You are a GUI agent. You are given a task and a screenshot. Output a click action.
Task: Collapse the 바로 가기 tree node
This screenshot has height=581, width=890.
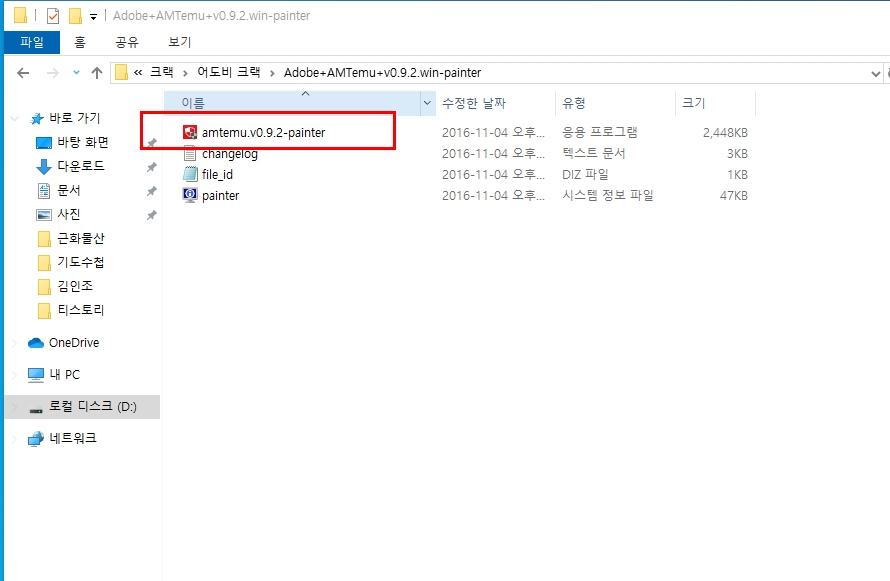(15, 119)
